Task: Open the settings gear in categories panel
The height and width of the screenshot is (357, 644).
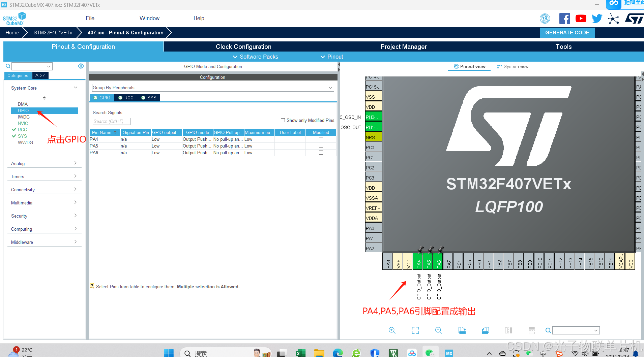Action: (81, 66)
